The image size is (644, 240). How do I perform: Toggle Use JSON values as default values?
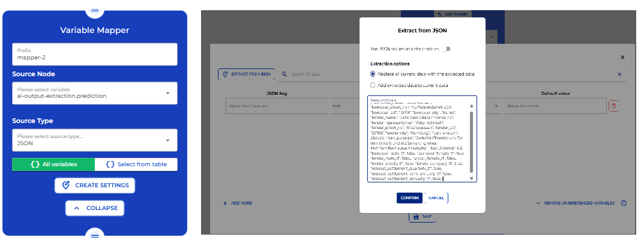pos(446,49)
